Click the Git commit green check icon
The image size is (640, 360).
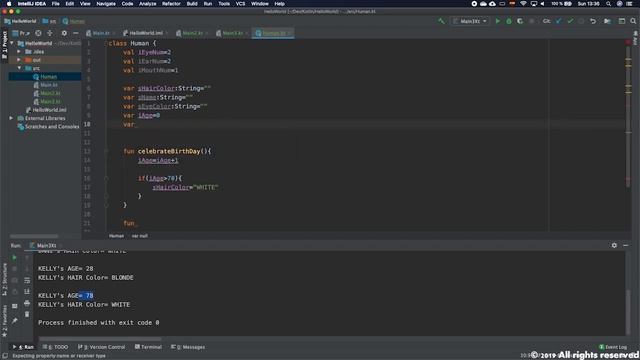point(570,21)
